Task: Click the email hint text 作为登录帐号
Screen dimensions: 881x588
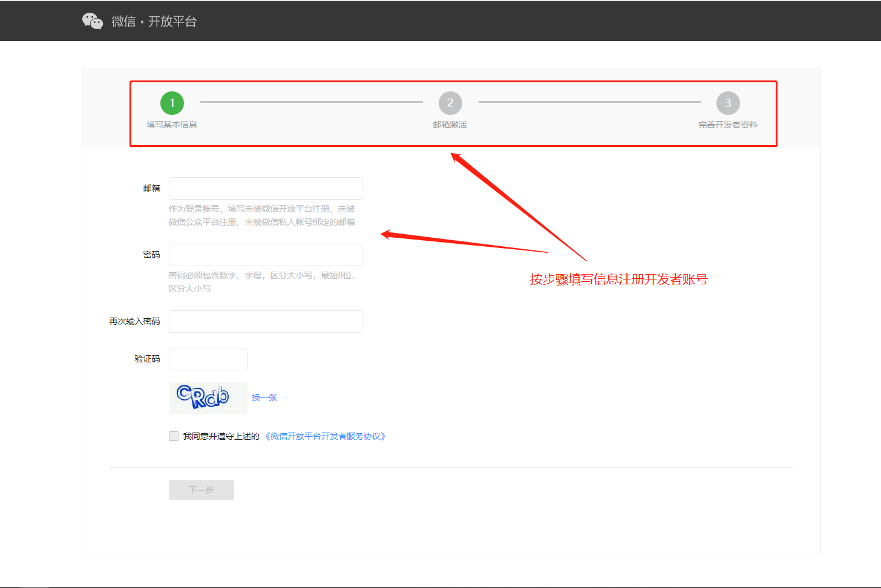Action: [262, 215]
